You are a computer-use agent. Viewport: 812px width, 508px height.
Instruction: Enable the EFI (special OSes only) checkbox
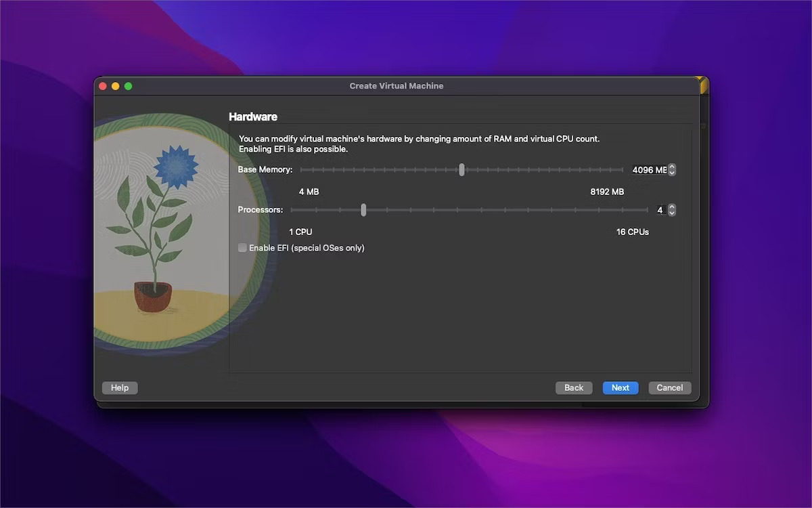(242, 248)
